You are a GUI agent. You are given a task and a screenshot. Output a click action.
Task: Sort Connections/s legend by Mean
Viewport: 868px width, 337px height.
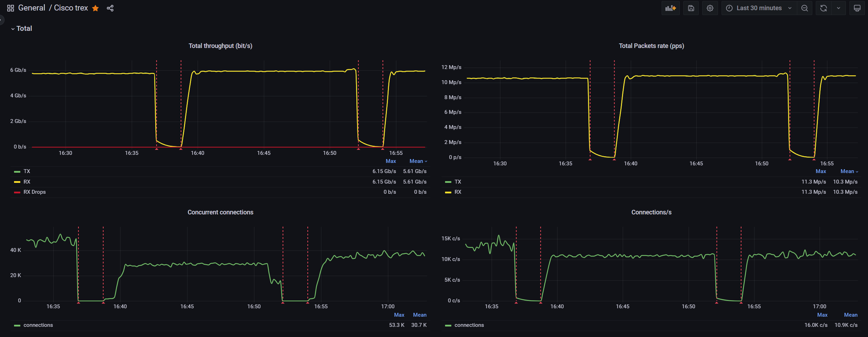click(851, 315)
